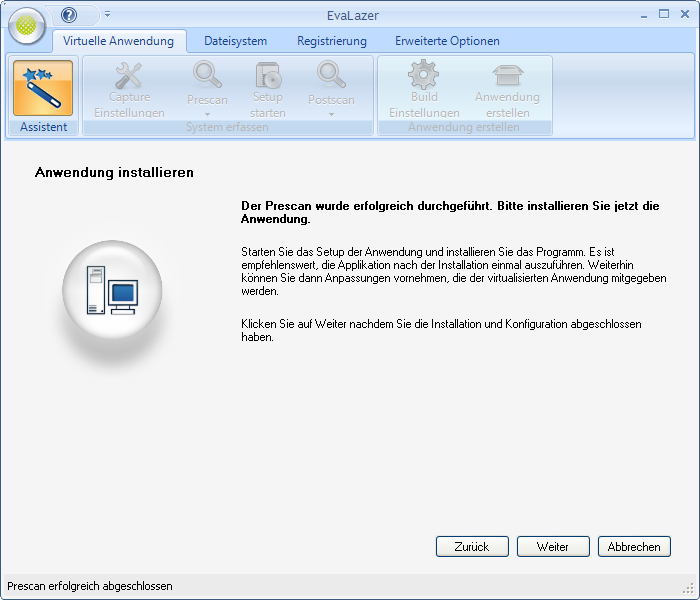Open Capture Einstellungen wrench icon
The image size is (700, 600).
(129, 75)
